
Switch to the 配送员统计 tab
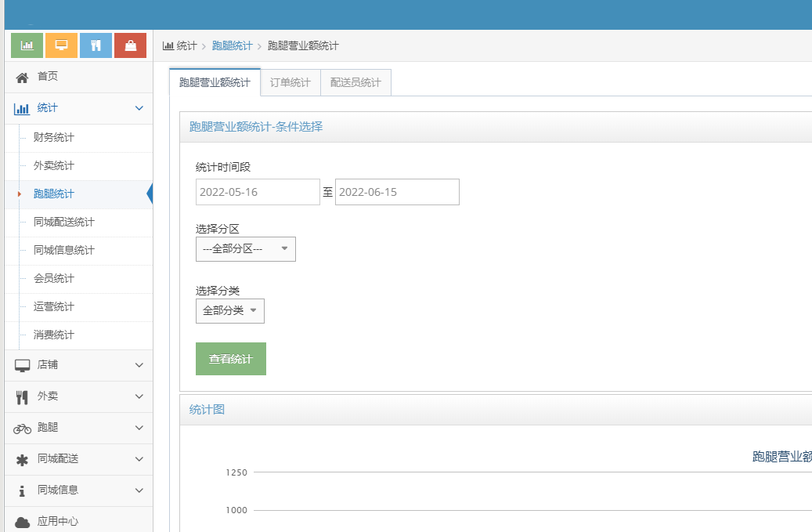[x=355, y=82]
